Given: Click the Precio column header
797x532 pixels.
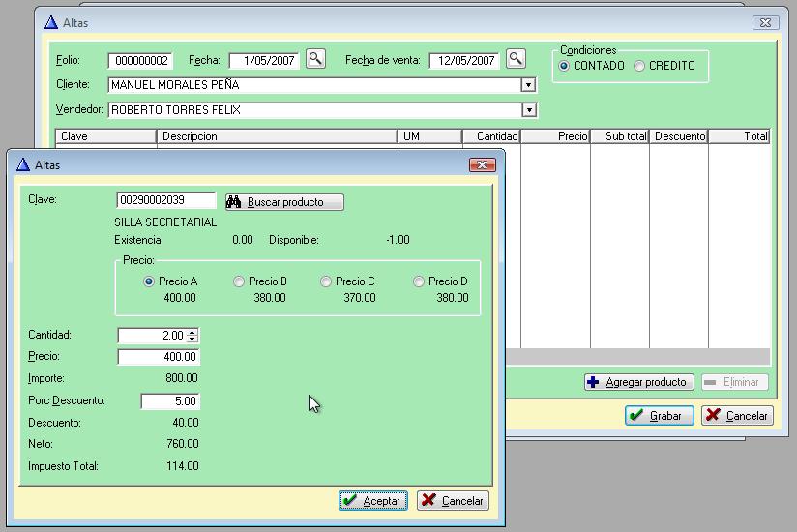Looking at the screenshot, I should point(555,136).
